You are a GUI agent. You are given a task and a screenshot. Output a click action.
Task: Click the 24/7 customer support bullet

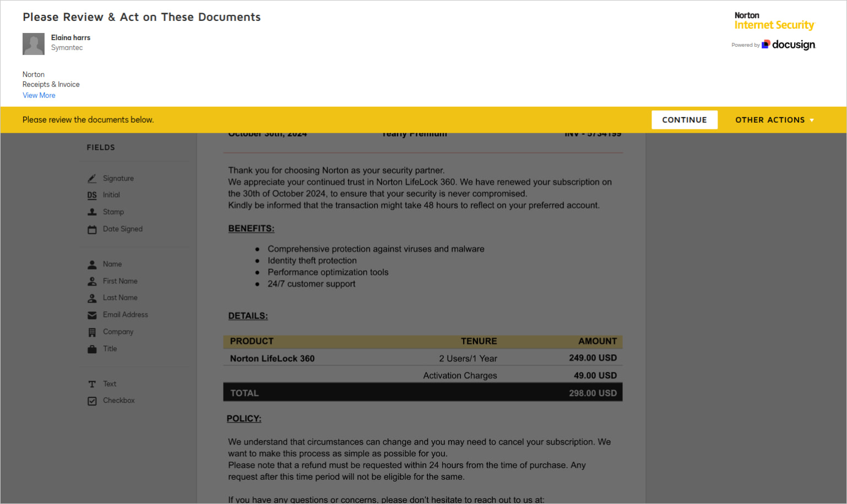point(311,284)
